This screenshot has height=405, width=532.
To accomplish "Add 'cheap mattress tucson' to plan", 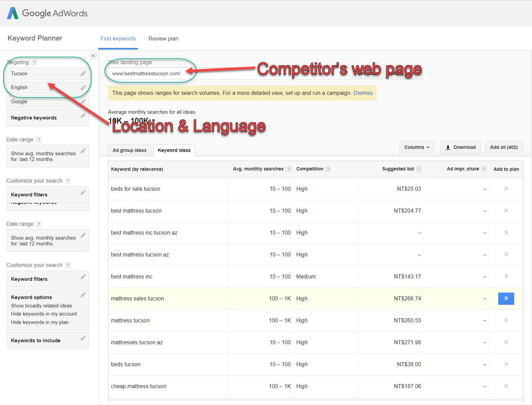I will 506,386.
